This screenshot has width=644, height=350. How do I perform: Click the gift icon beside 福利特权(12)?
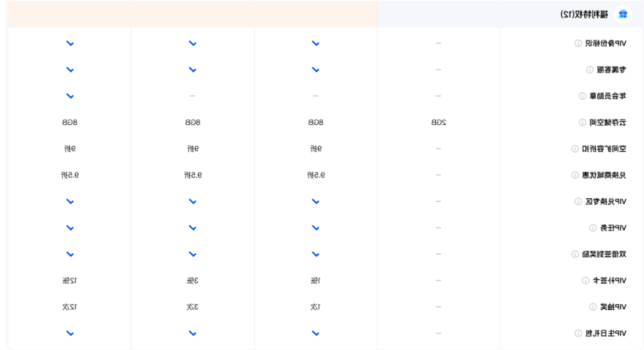point(623,14)
